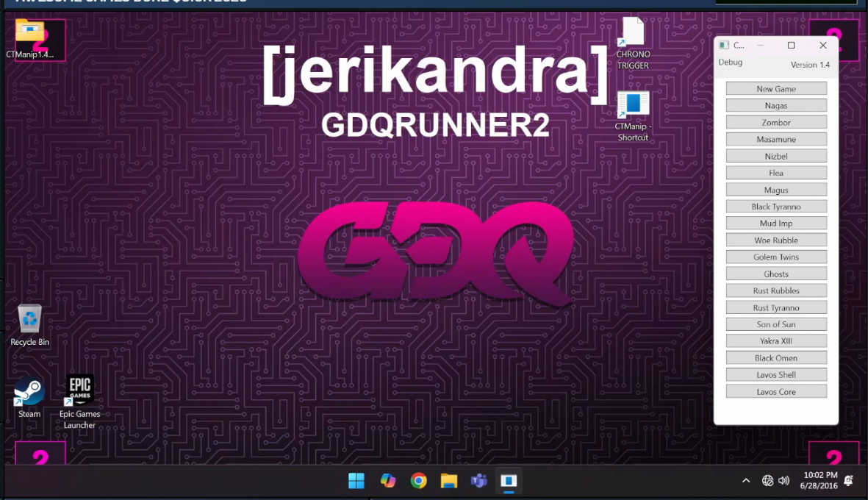Launch the CTManip - Shortcut desktop icon

pyautogui.click(x=633, y=116)
